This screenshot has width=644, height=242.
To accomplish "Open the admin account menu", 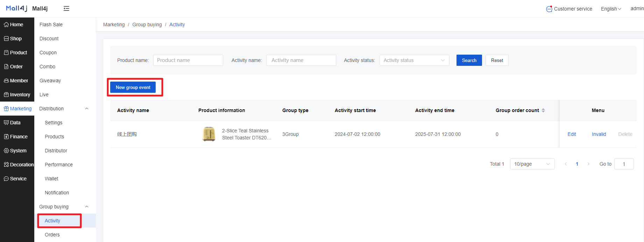I will [x=637, y=9].
